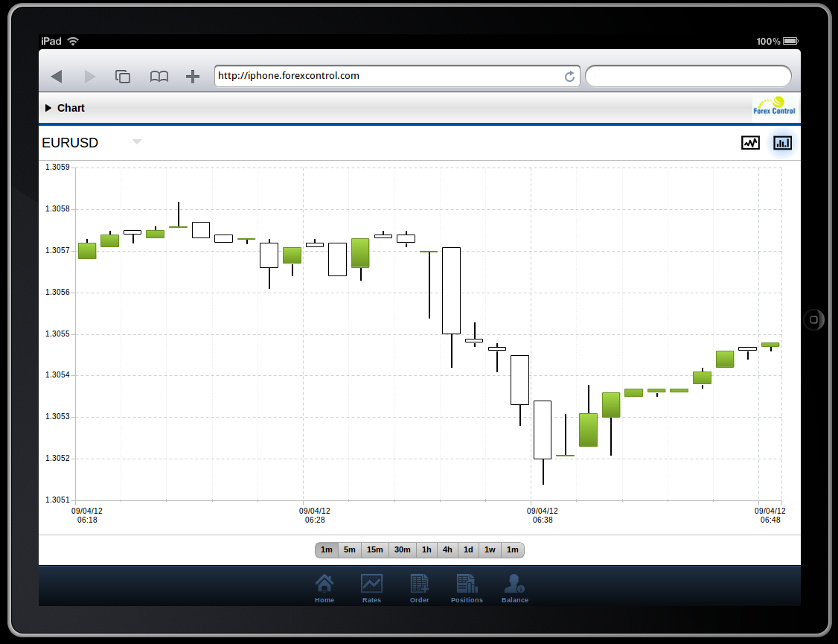The height and width of the screenshot is (644, 838).
Task: Select the 1h timeframe
Action: point(426,550)
